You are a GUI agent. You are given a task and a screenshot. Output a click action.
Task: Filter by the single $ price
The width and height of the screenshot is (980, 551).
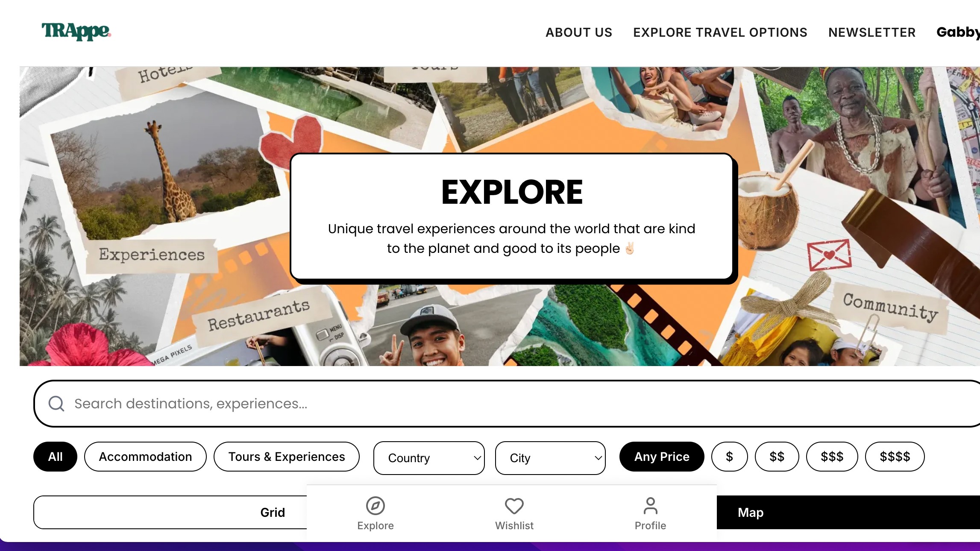(x=730, y=457)
